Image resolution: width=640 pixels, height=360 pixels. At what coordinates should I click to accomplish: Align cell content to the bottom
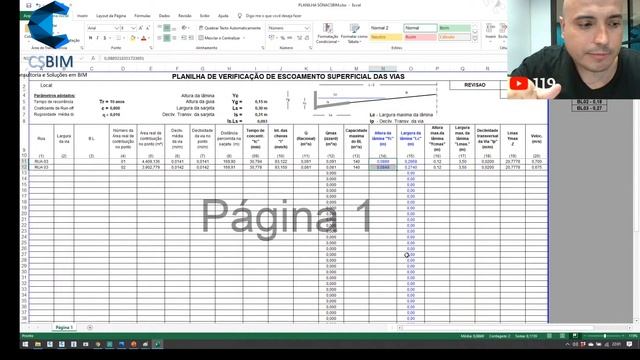point(174,28)
